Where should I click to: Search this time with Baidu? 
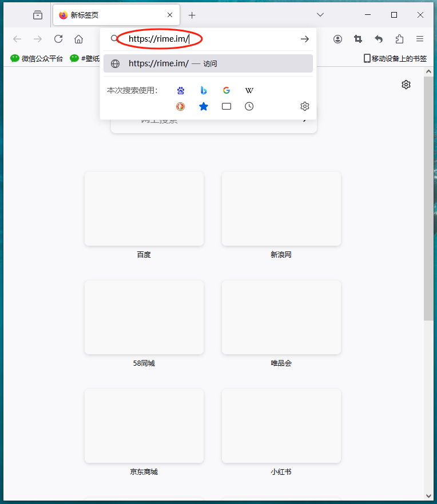click(x=181, y=91)
